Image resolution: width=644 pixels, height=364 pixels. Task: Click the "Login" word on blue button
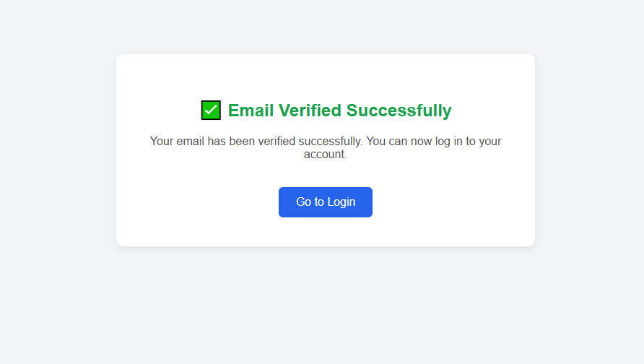341,202
